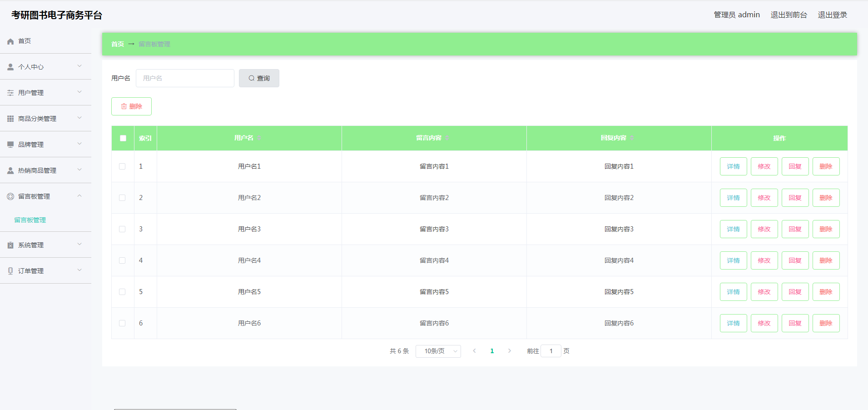Click 管理员 admin label
Viewport: 868px width, 410px height.
pyautogui.click(x=737, y=15)
